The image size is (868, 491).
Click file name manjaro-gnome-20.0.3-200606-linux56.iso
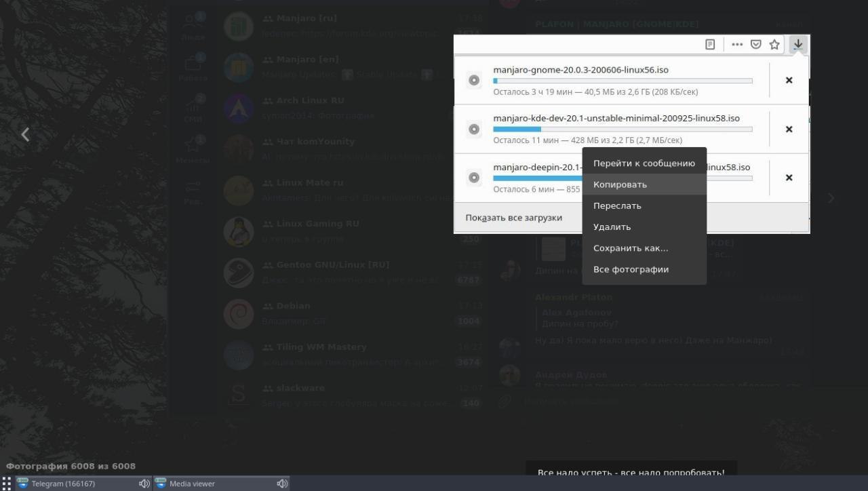point(581,70)
